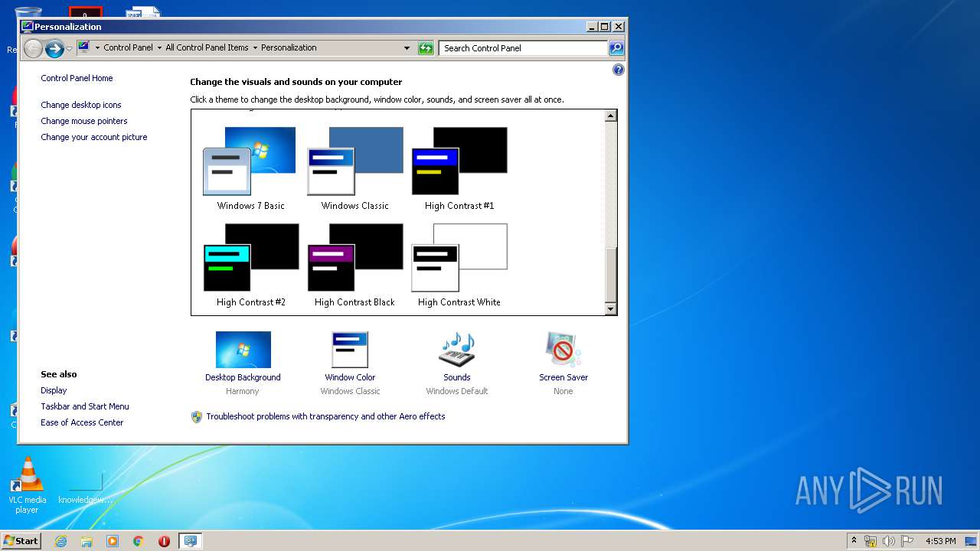Viewport: 980px width, 551px height.
Task: Expand the All Control Panel Items arrow
Action: [x=255, y=47]
